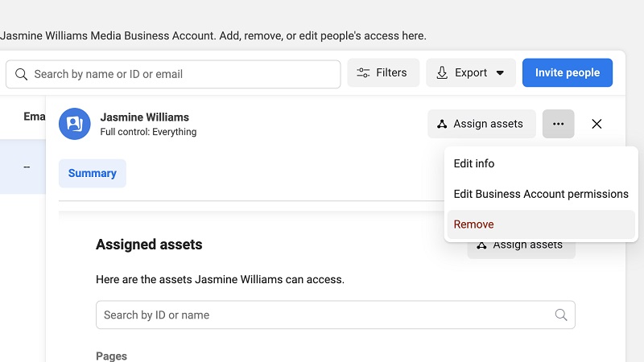Select the highlighted row in people table
Viewport: 644px width, 362px height.
pos(23,167)
